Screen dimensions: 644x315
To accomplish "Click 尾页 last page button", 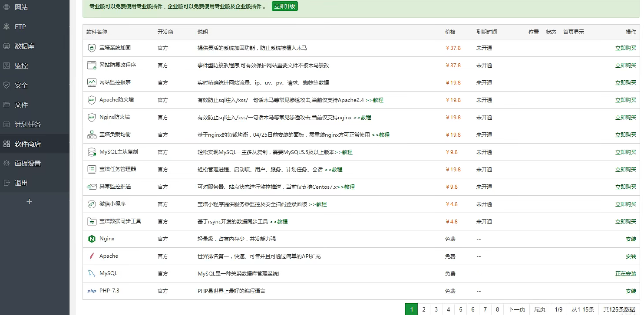I will (540, 309).
